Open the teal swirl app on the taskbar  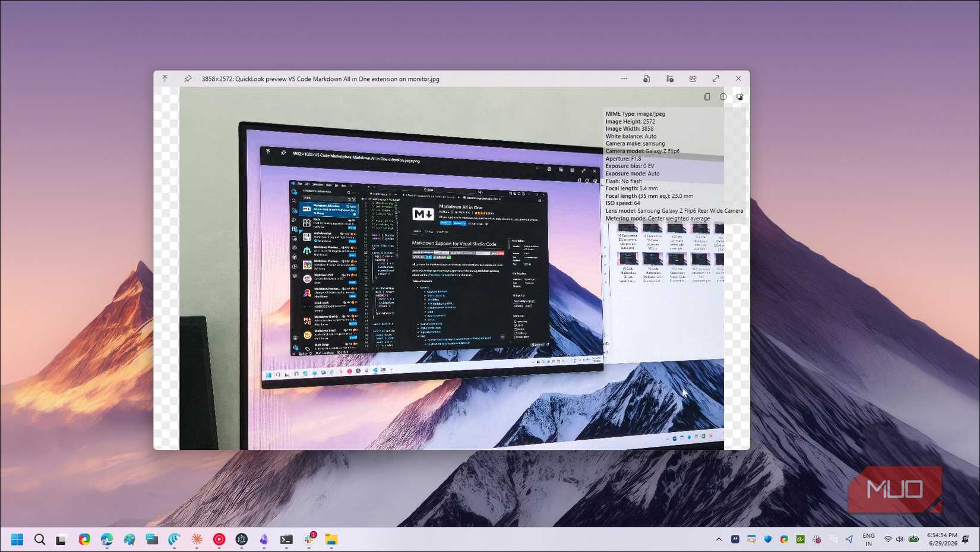click(174, 540)
